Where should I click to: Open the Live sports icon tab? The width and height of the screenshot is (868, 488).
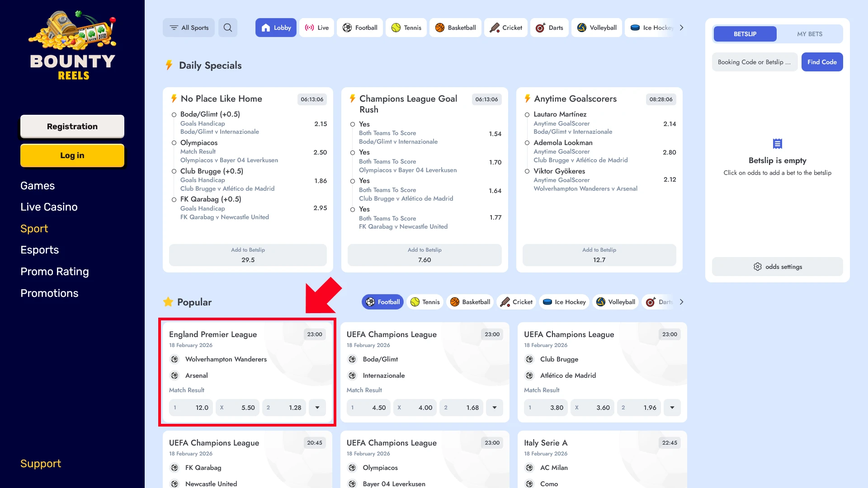[310, 28]
